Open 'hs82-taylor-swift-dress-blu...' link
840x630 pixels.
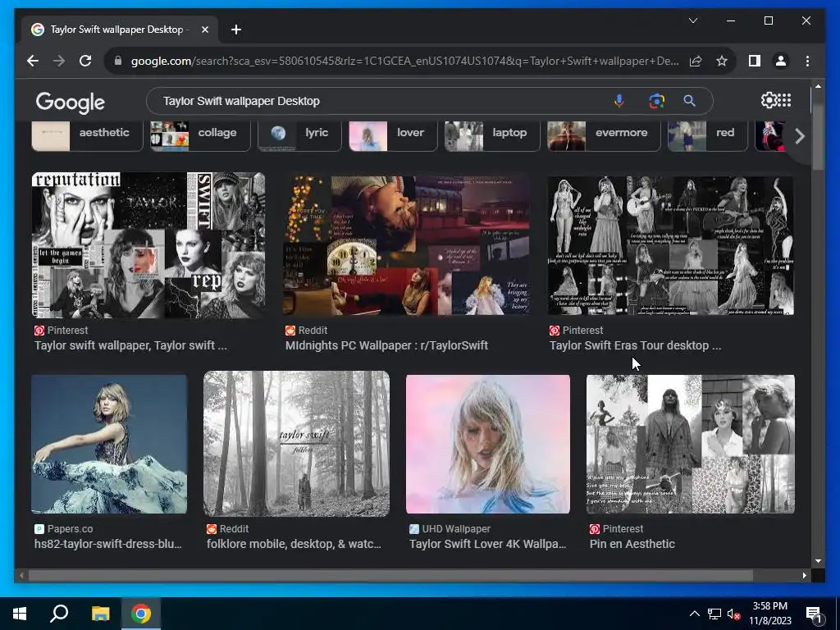[x=108, y=545]
